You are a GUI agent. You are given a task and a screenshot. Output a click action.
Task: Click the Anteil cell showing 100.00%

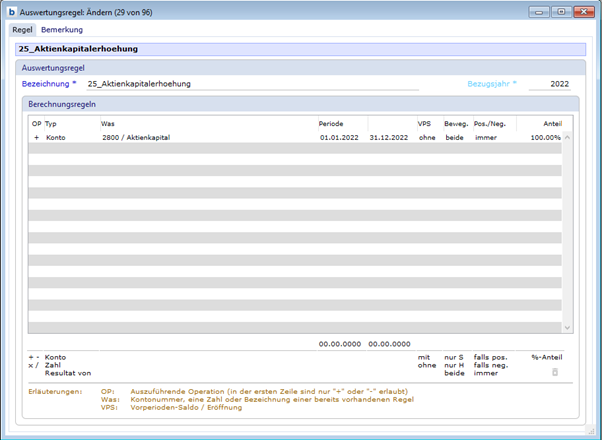[x=545, y=136]
